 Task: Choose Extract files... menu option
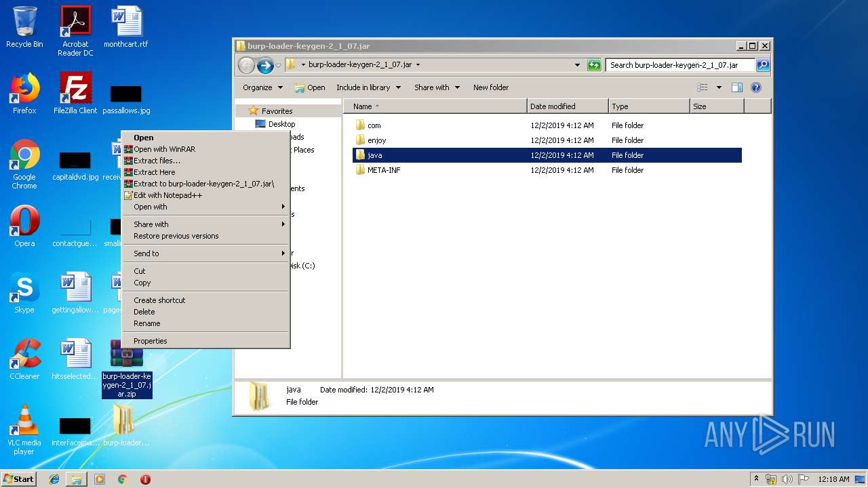205,161
